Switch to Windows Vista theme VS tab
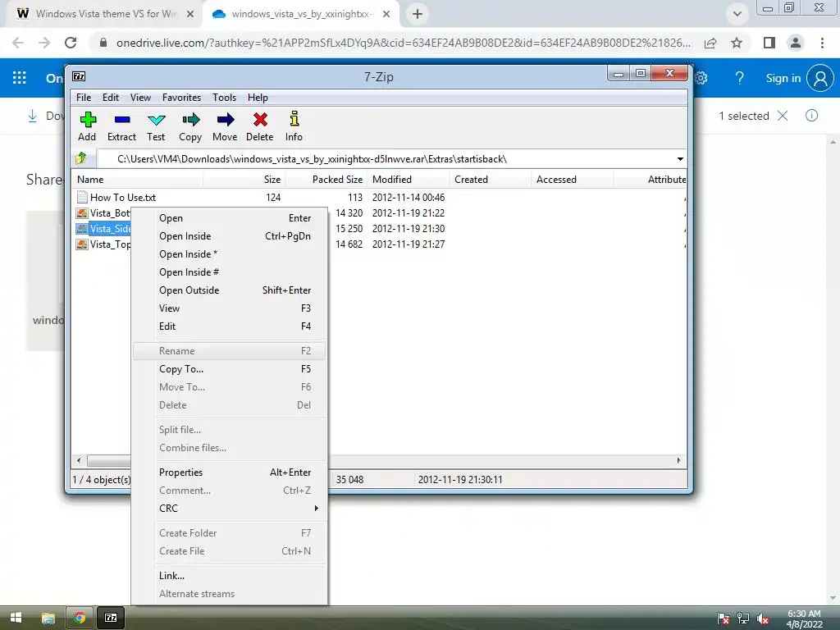The image size is (840, 630). coord(105,14)
